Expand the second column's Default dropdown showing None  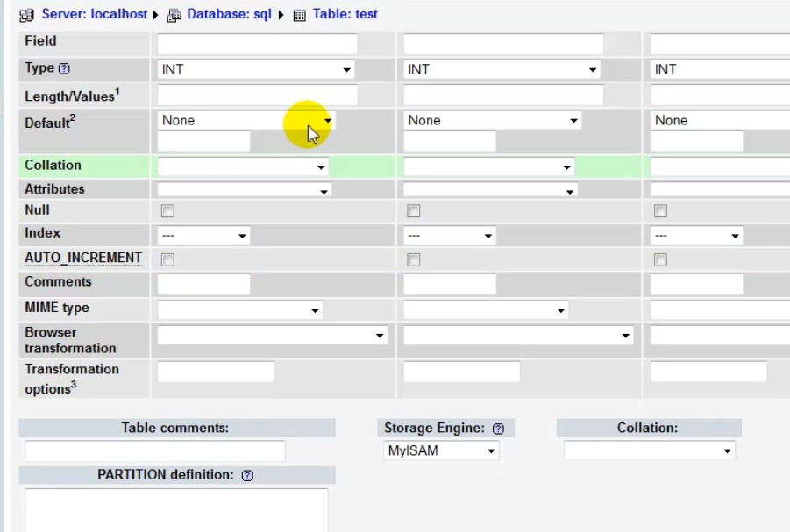(x=493, y=120)
